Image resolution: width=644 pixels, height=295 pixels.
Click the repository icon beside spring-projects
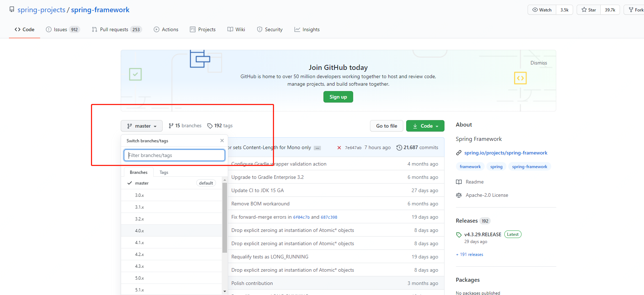point(12,9)
